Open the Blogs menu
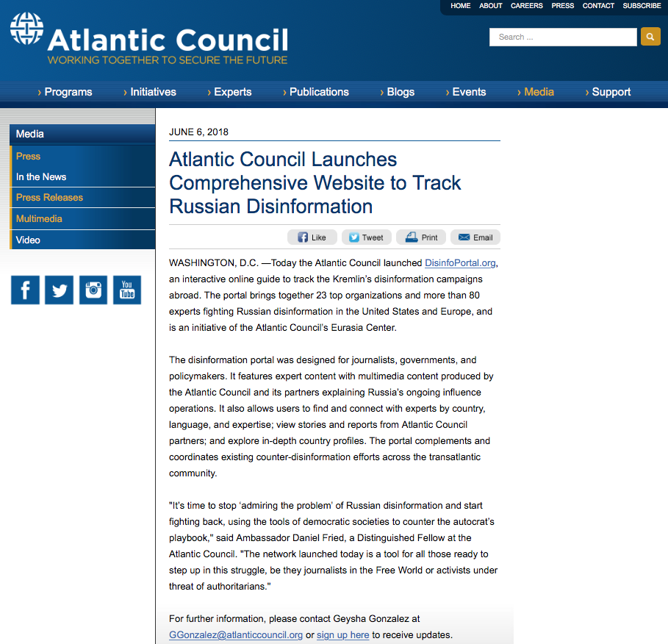 pyautogui.click(x=397, y=92)
